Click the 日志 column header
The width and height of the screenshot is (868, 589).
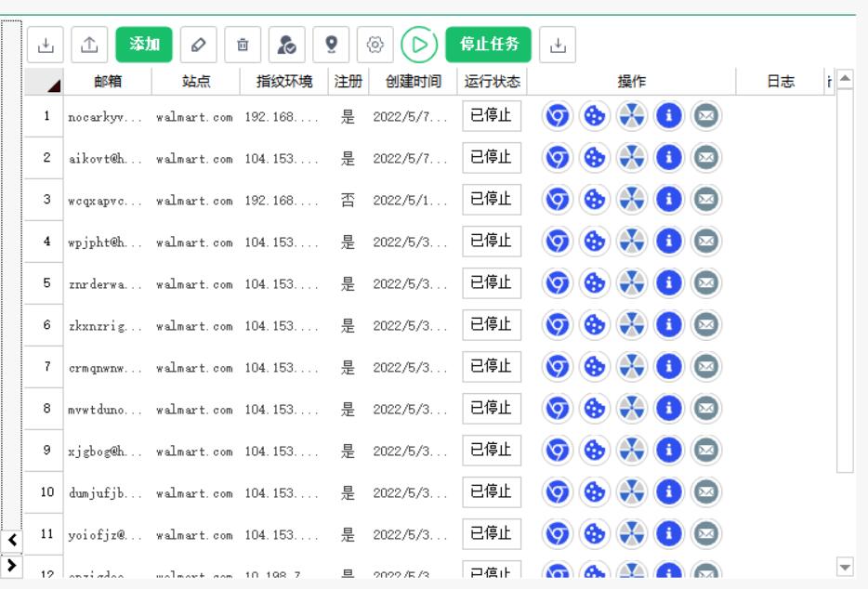(x=781, y=82)
